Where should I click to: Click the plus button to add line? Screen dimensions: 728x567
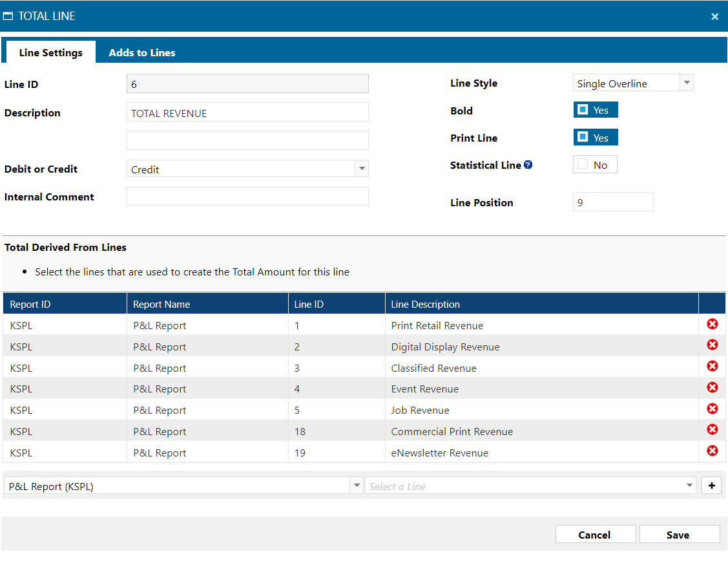coord(711,486)
